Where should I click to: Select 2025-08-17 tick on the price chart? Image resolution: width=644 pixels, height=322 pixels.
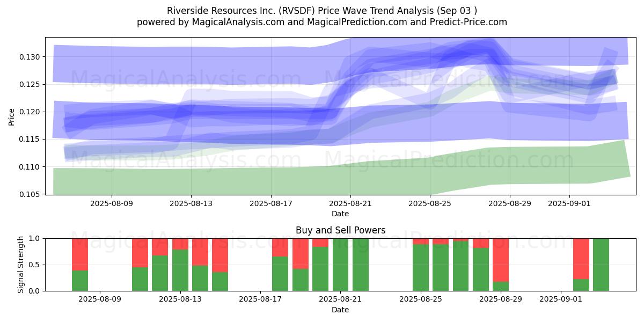pyautogui.click(x=270, y=203)
